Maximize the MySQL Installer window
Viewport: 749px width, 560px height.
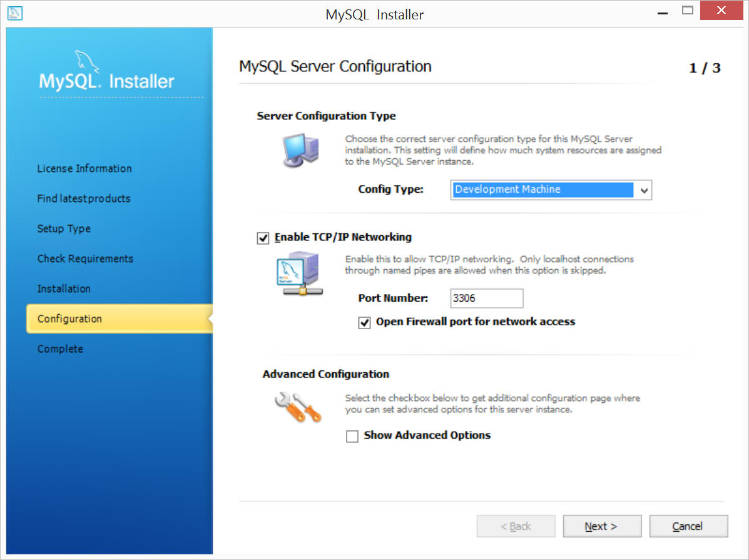(688, 11)
